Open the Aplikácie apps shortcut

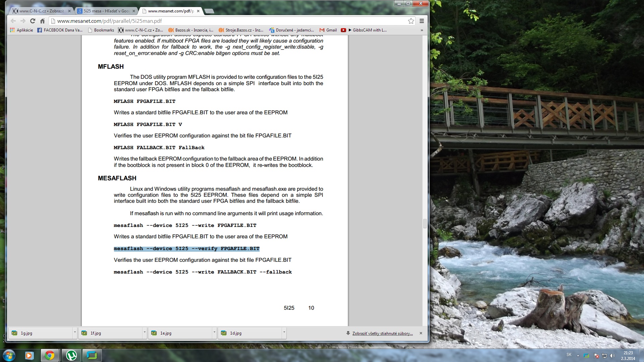(x=21, y=30)
